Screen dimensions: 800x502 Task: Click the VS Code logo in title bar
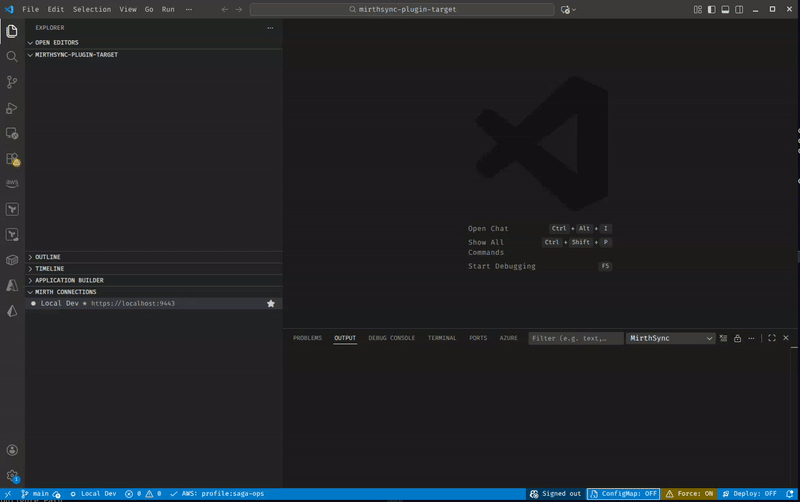9,9
